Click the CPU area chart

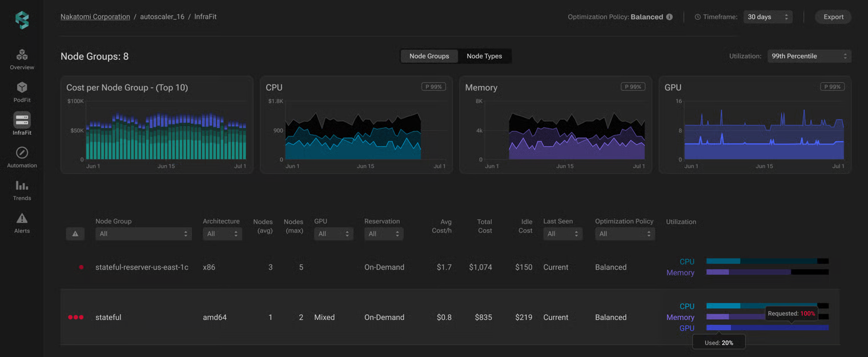356,125
